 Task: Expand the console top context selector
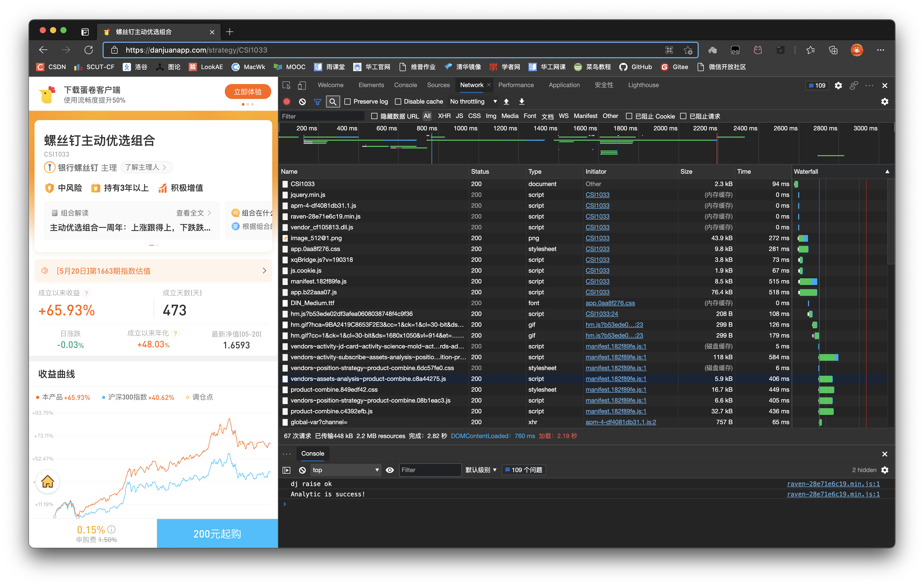tap(345, 470)
